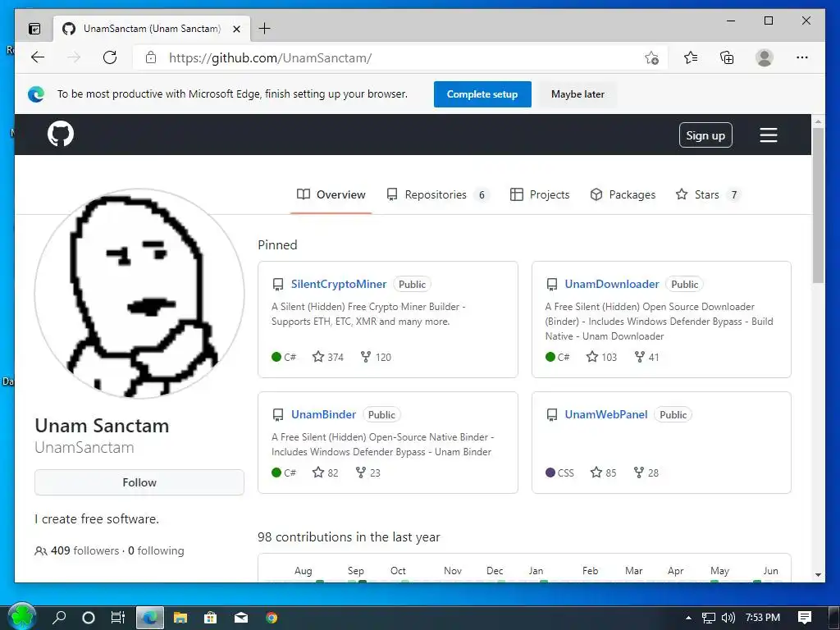840x630 pixels.
Task: Click the star icon on UnamBinder card
Action: (x=318, y=472)
